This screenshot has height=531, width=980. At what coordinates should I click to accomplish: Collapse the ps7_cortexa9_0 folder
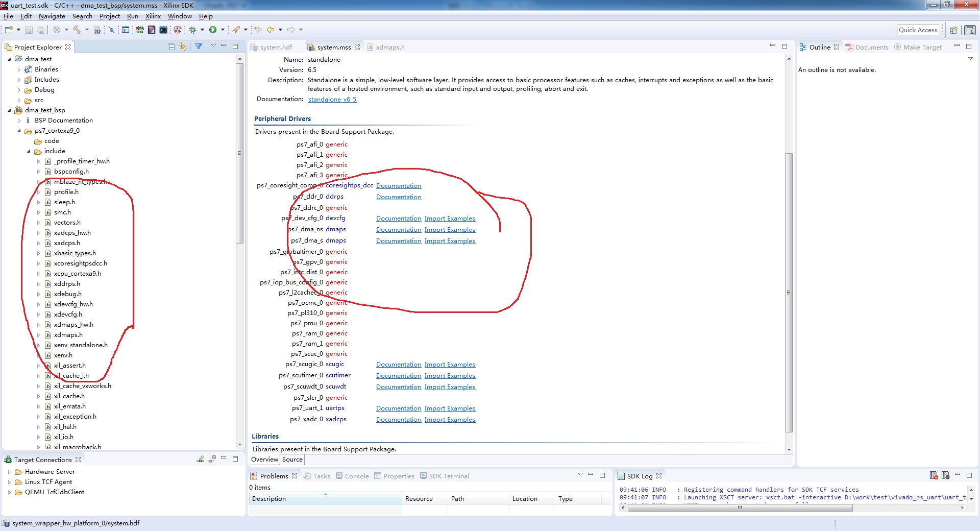tap(19, 131)
